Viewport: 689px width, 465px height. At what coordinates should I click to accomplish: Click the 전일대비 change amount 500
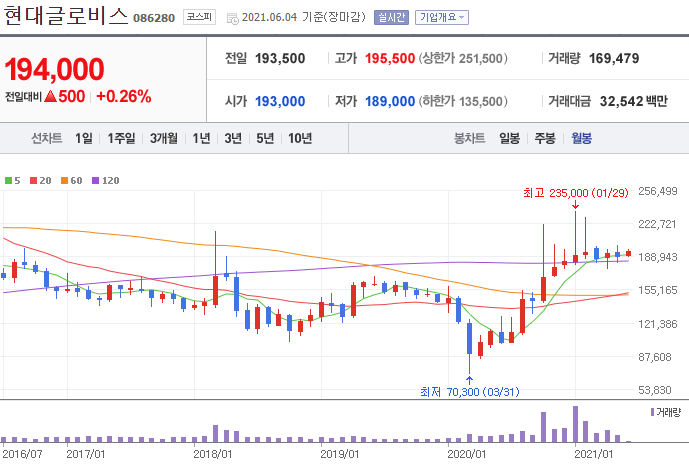click(x=72, y=96)
